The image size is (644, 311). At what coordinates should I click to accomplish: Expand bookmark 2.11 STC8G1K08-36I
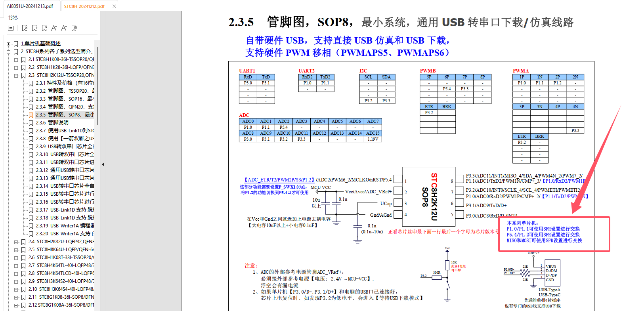tap(16, 297)
